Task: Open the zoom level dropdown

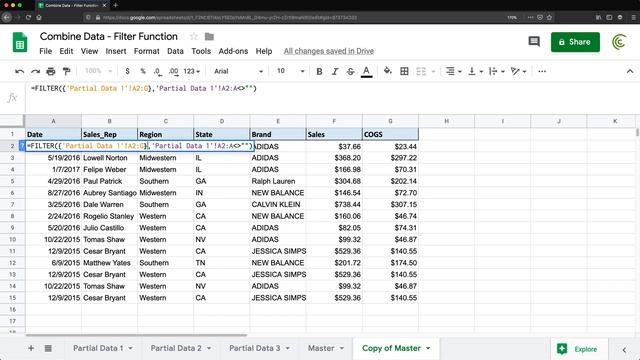Action: [98, 71]
